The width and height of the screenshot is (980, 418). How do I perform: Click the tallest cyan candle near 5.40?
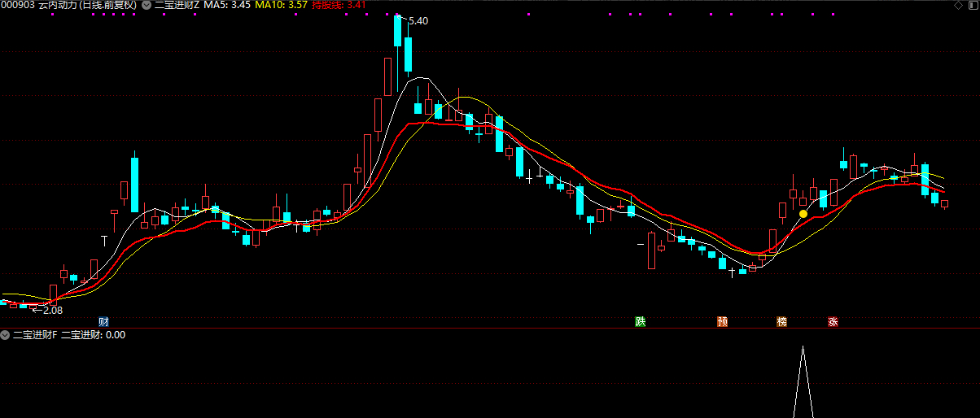(x=398, y=31)
